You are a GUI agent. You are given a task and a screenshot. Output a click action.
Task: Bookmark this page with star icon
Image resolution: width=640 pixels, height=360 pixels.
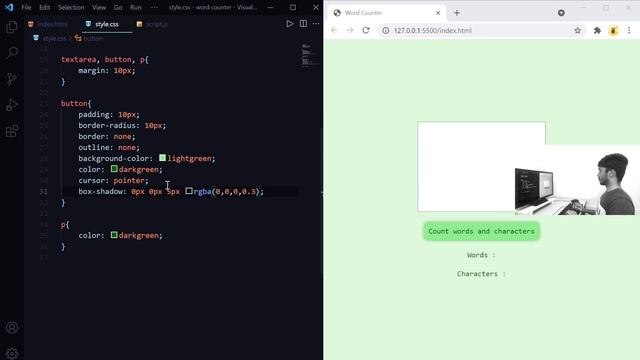tap(578, 30)
